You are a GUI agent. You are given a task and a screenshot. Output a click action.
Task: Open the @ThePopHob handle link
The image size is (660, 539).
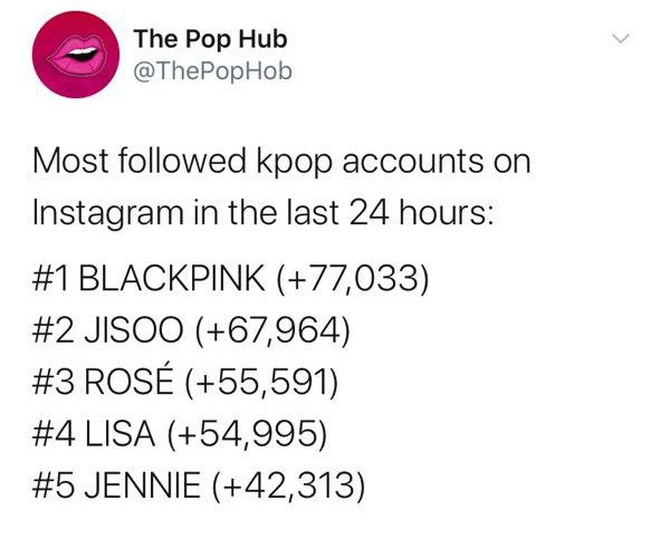(213, 72)
